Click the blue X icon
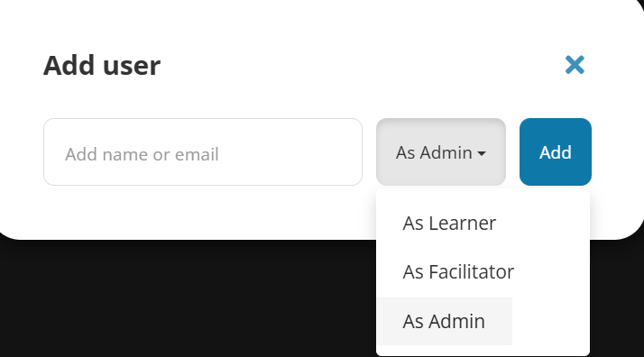The width and height of the screenshot is (644, 357). click(x=575, y=65)
